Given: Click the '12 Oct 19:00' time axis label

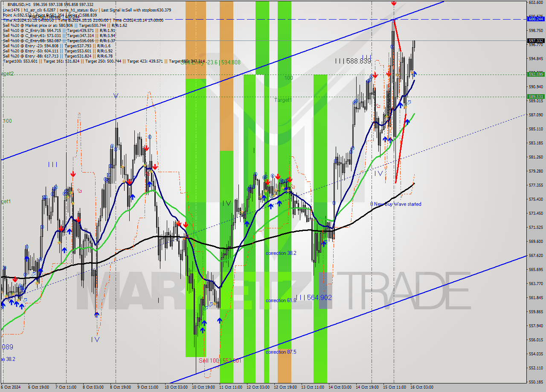Looking at the screenshot, I should click(285, 387).
